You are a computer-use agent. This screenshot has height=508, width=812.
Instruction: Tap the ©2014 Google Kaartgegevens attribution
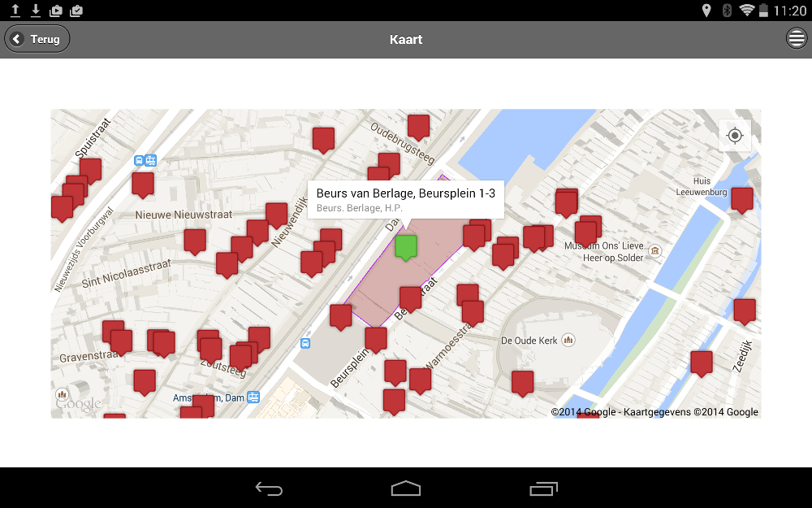654,412
